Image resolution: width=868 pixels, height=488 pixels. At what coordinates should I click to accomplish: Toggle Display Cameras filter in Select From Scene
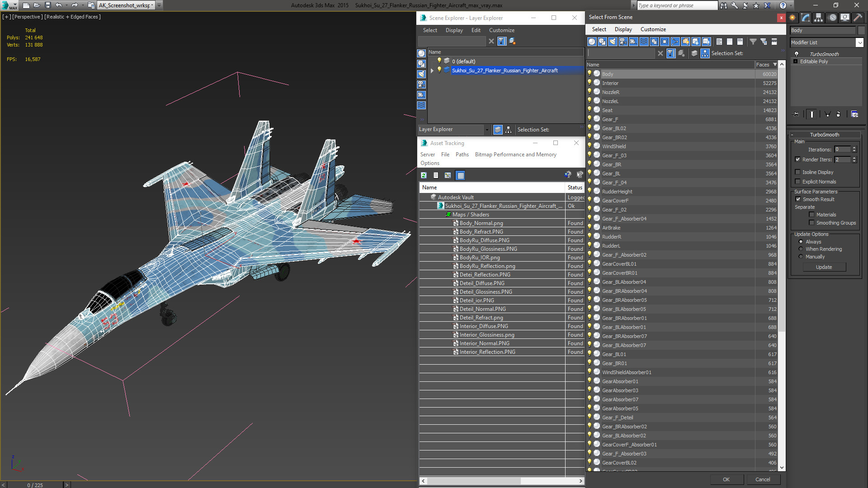click(623, 42)
